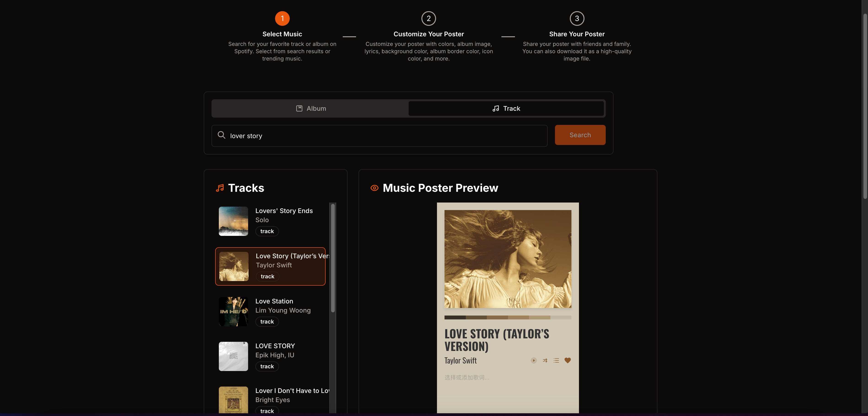Click the step 3 circle above Share Your Poster

pyautogui.click(x=576, y=18)
